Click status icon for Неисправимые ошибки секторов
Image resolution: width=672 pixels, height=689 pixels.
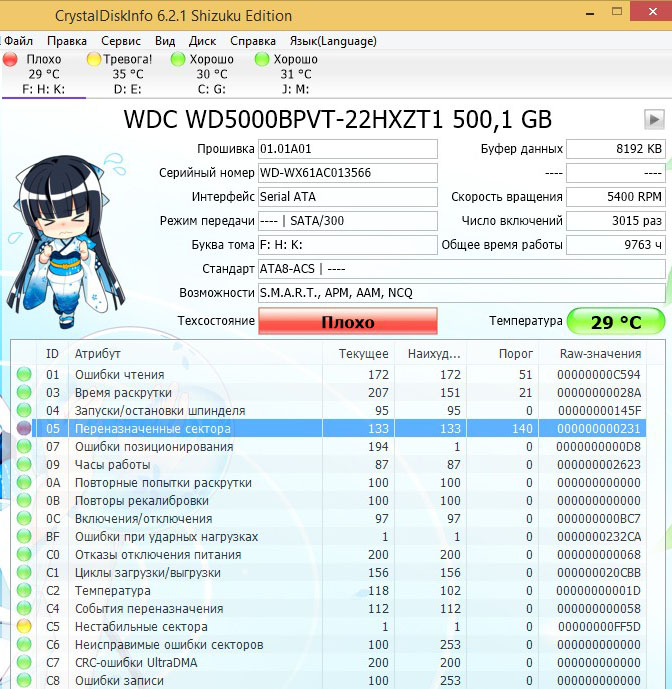pyautogui.click(x=24, y=645)
